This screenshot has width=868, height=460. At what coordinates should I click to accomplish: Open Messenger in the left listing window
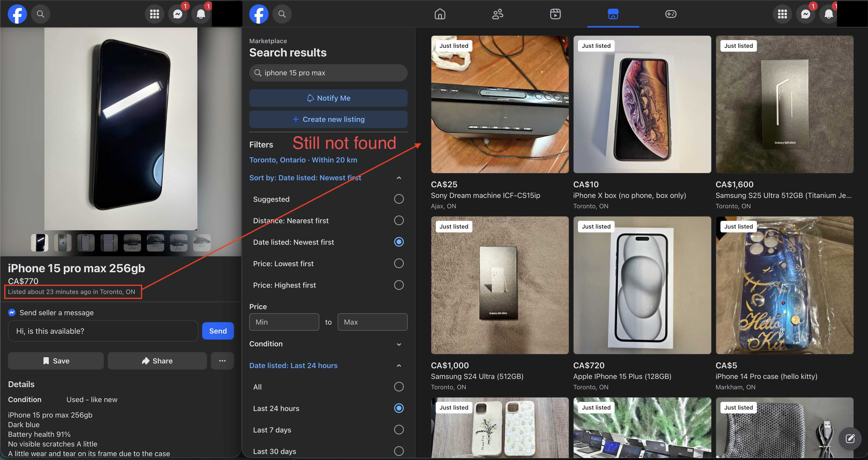tap(178, 14)
